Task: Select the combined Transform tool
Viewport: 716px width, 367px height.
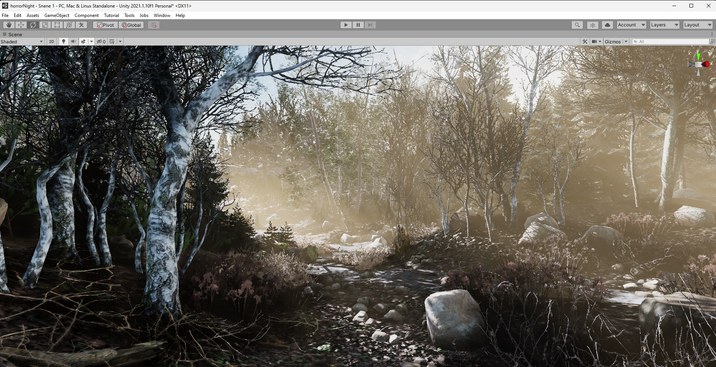Action: pyautogui.click(x=69, y=25)
